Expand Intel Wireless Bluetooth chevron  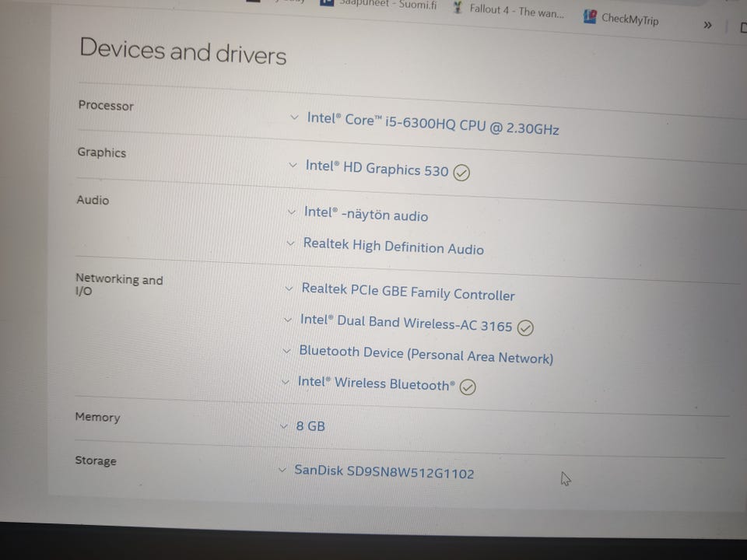[286, 382]
